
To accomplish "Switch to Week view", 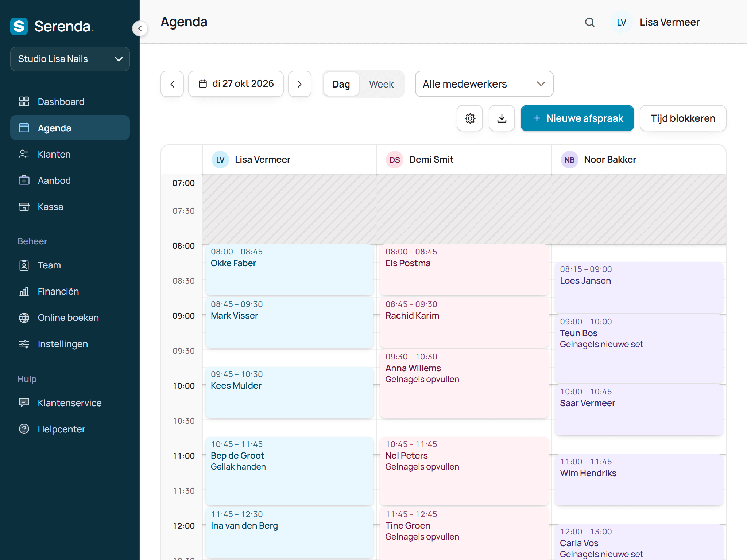I will (381, 84).
